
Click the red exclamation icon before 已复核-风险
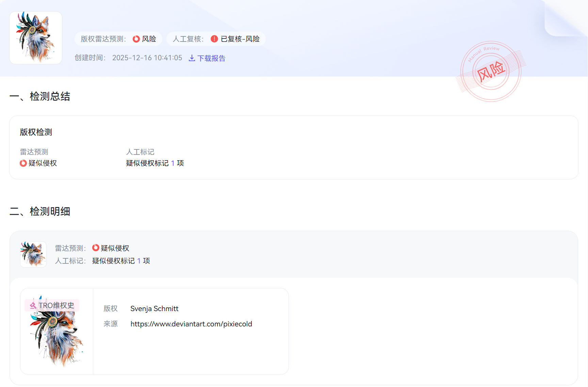pos(214,39)
